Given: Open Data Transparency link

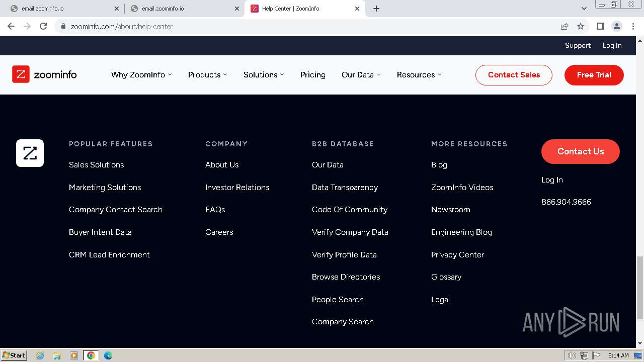Looking at the screenshot, I should coord(345,187).
